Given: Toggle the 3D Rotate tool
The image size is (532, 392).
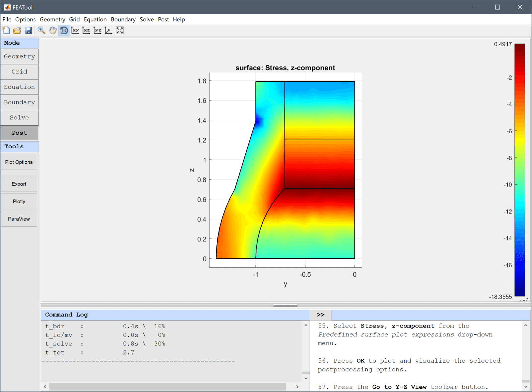Looking at the screenshot, I should point(64,31).
